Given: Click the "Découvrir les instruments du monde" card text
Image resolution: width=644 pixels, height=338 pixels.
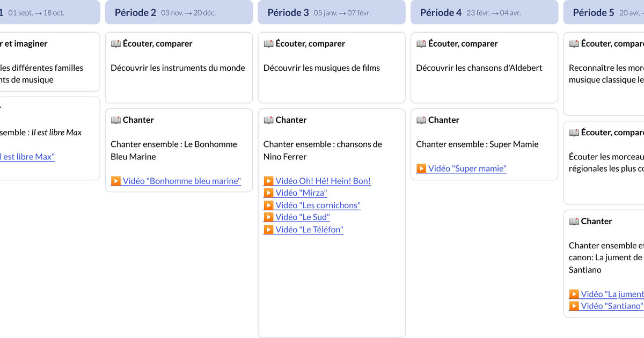Looking at the screenshot, I should coord(178,68).
